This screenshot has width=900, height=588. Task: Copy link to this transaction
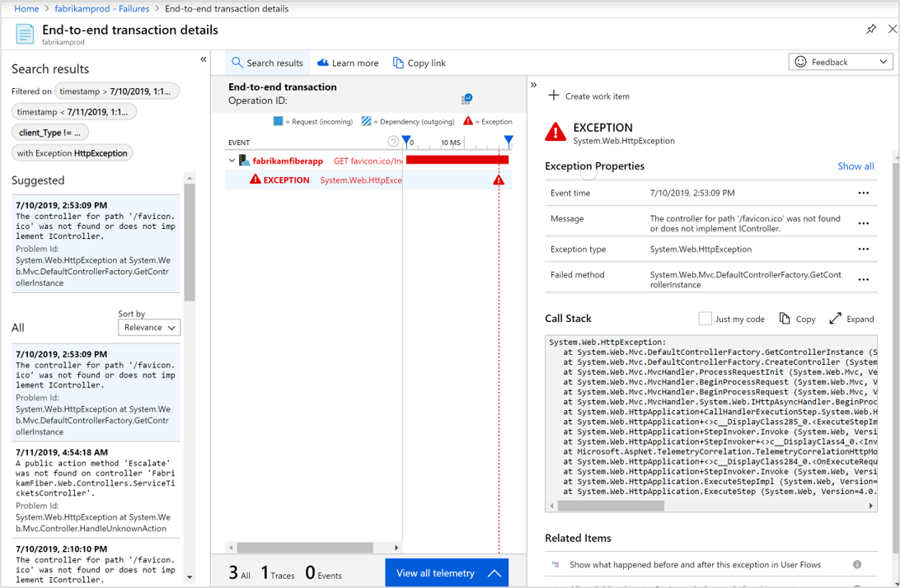coord(419,63)
